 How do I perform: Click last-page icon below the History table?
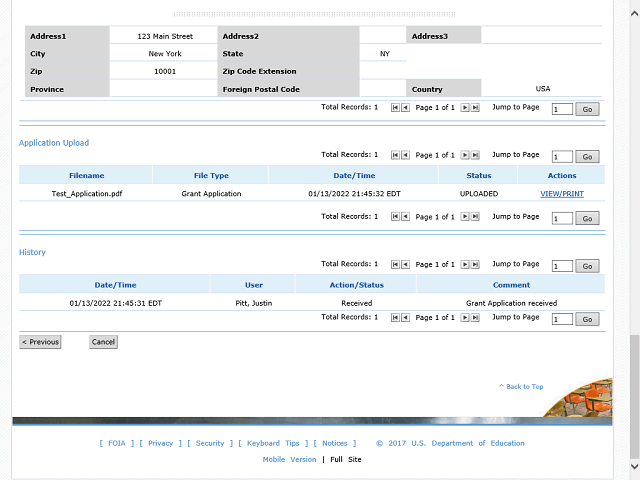tap(475, 318)
